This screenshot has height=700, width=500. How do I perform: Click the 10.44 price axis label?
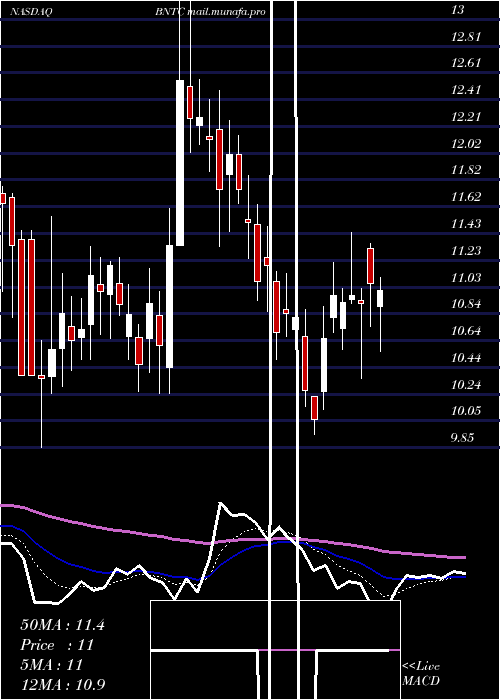466,358
